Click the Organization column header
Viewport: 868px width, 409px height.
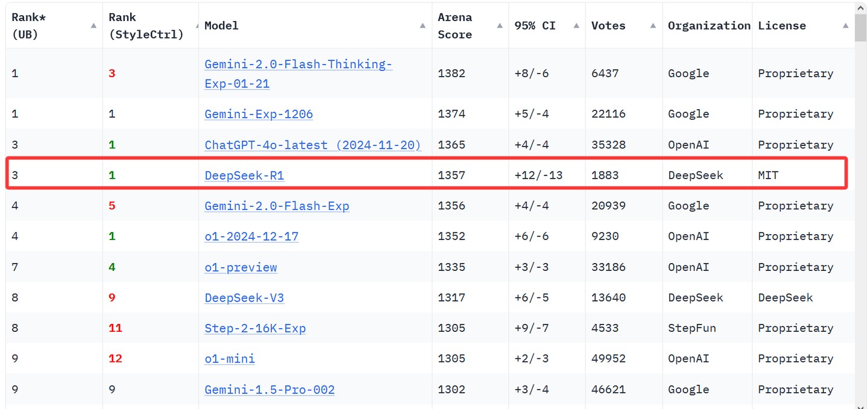[x=709, y=26]
